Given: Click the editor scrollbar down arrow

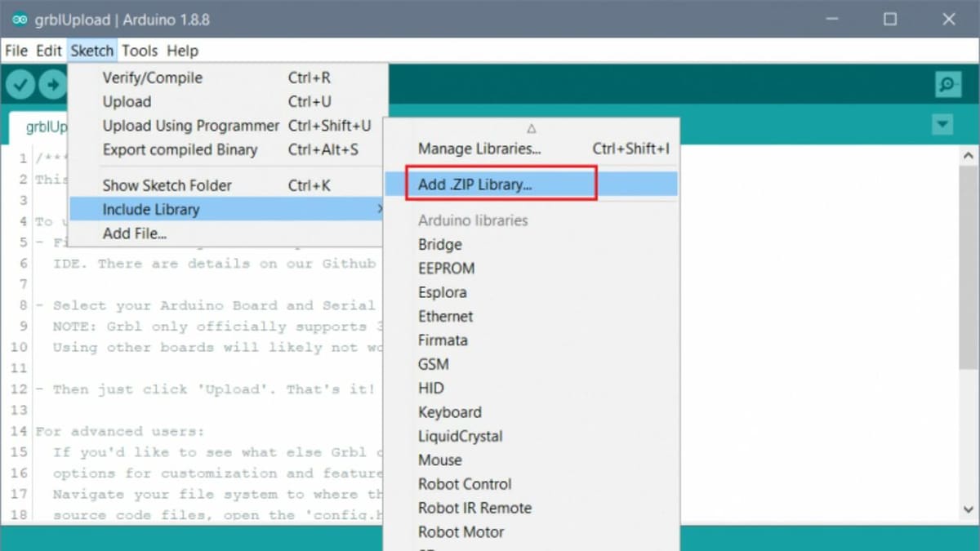Looking at the screenshot, I should [970, 510].
